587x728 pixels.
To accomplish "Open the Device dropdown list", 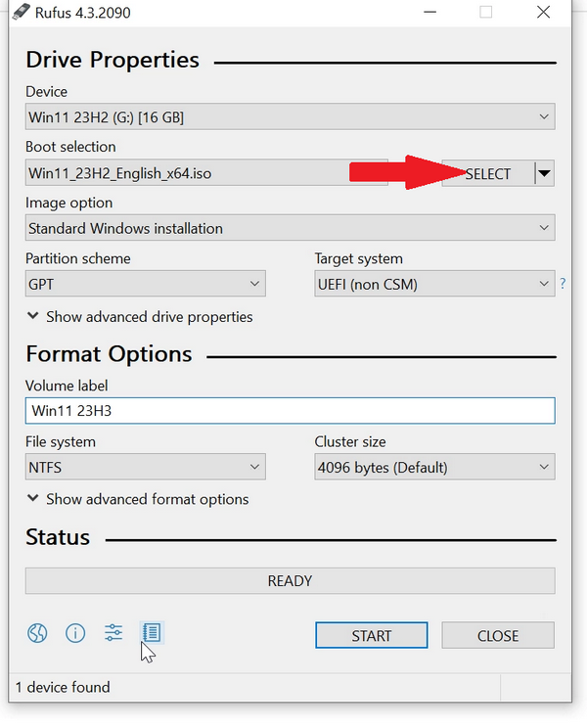I will tap(290, 117).
